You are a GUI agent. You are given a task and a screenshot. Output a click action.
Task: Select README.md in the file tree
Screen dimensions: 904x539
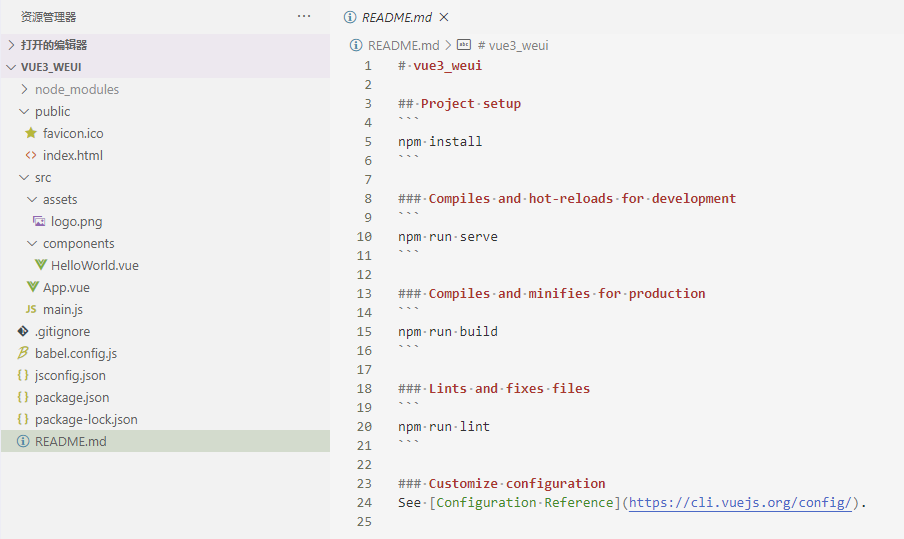[x=165, y=441]
